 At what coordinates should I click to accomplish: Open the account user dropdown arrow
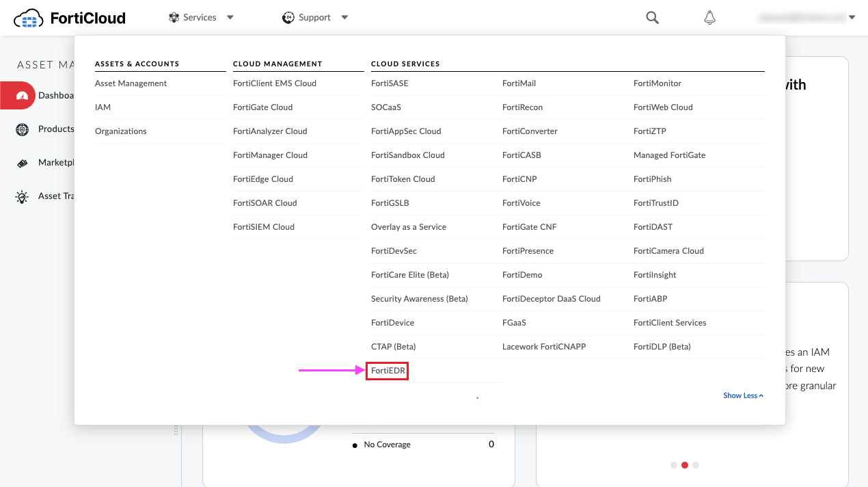pos(852,18)
